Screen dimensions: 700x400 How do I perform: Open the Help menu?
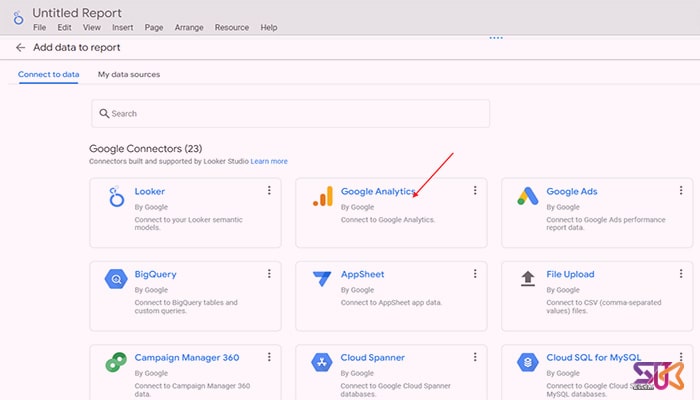(269, 28)
